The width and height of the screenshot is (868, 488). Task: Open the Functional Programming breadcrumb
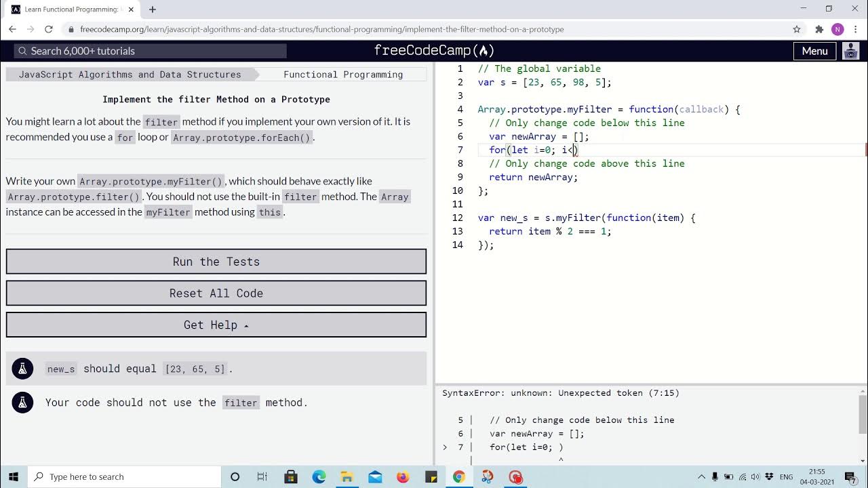click(x=343, y=75)
